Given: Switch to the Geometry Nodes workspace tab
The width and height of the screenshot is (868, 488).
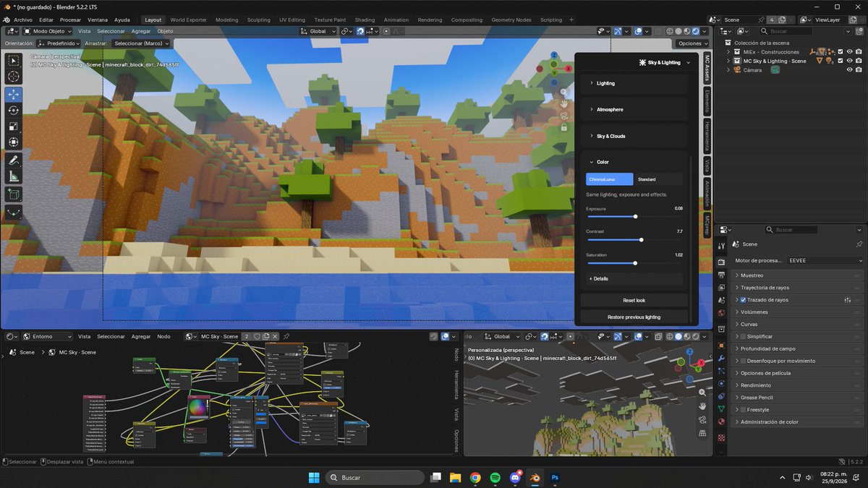Looking at the screenshot, I should (511, 20).
